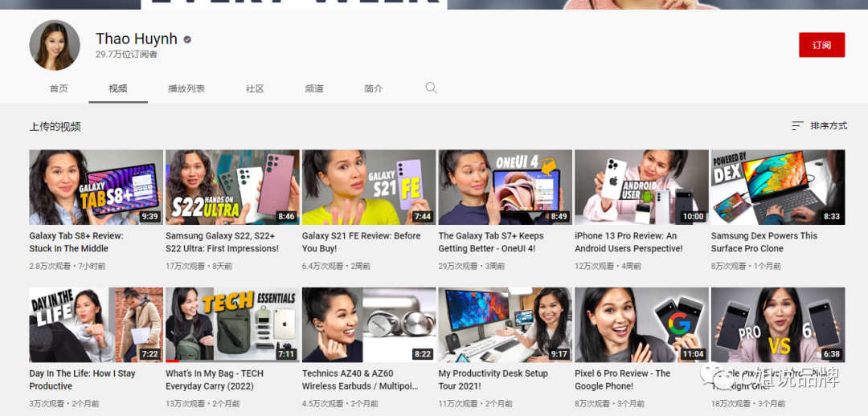Open the 播放列表 tab
The width and height of the screenshot is (868, 416).
[186, 88]
